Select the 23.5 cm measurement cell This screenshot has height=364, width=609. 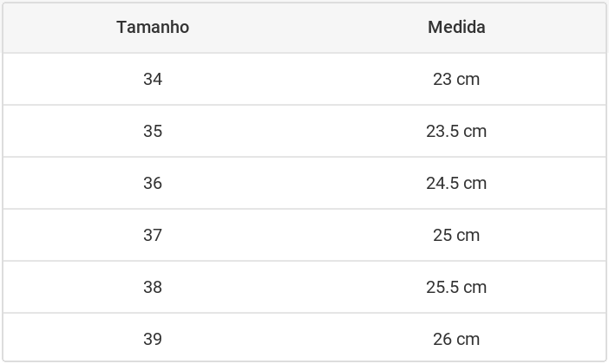(456, 131)
